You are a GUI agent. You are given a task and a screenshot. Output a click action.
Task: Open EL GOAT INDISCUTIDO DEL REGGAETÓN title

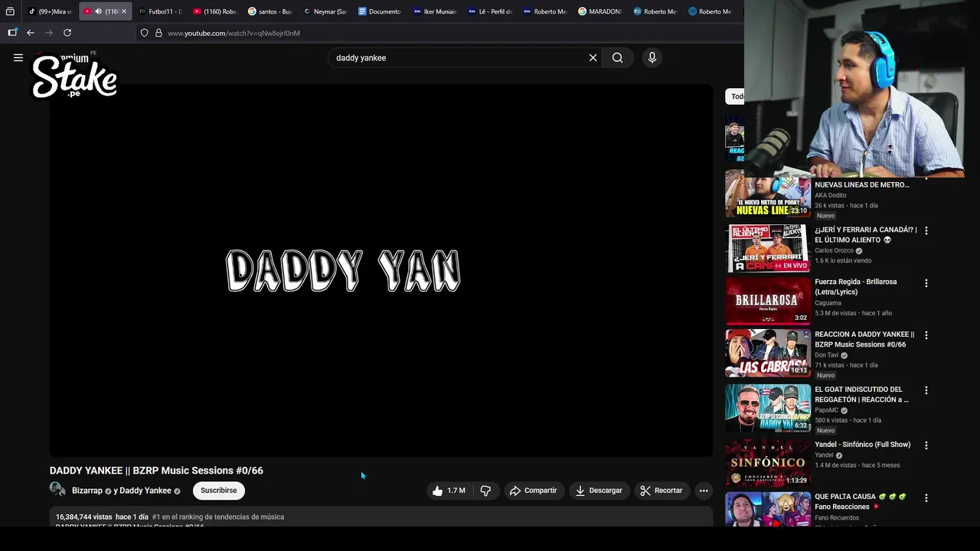862,394
